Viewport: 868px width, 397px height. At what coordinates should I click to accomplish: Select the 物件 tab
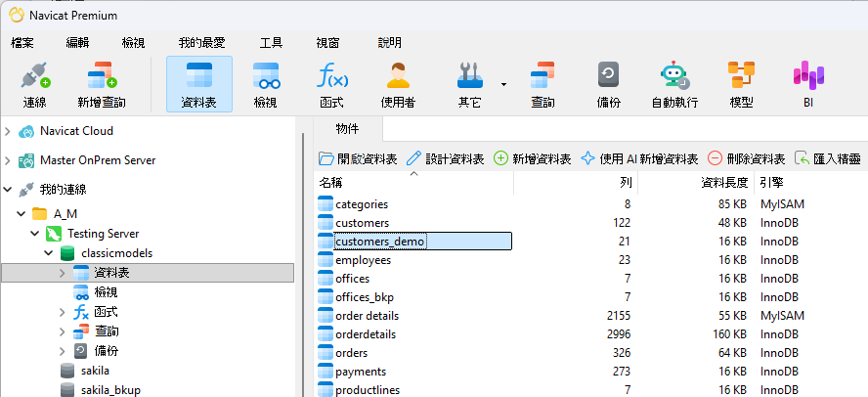point(348,129)
